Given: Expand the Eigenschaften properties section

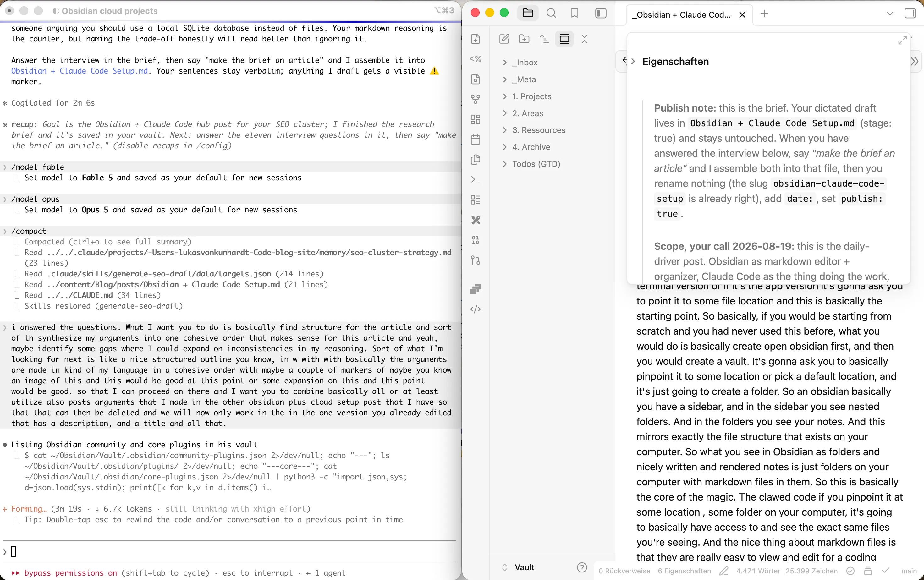Looking at the screenshot, I should tap(633, 61).
